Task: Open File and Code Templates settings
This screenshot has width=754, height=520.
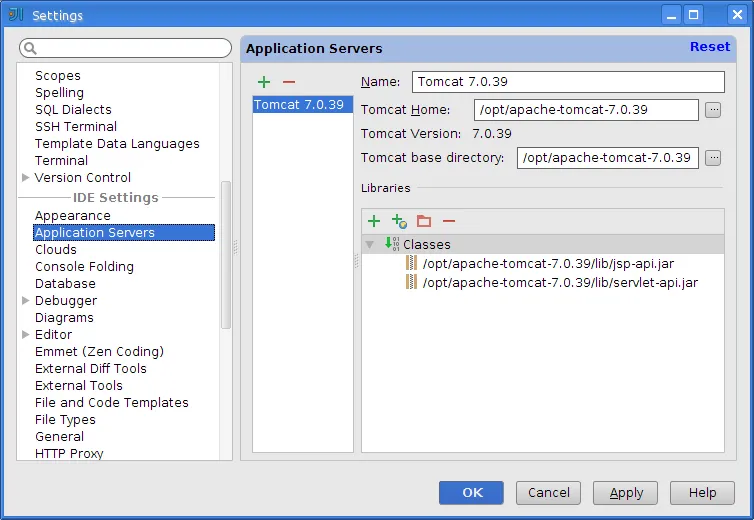Action: pyautogui.click(x=112, y=403)
